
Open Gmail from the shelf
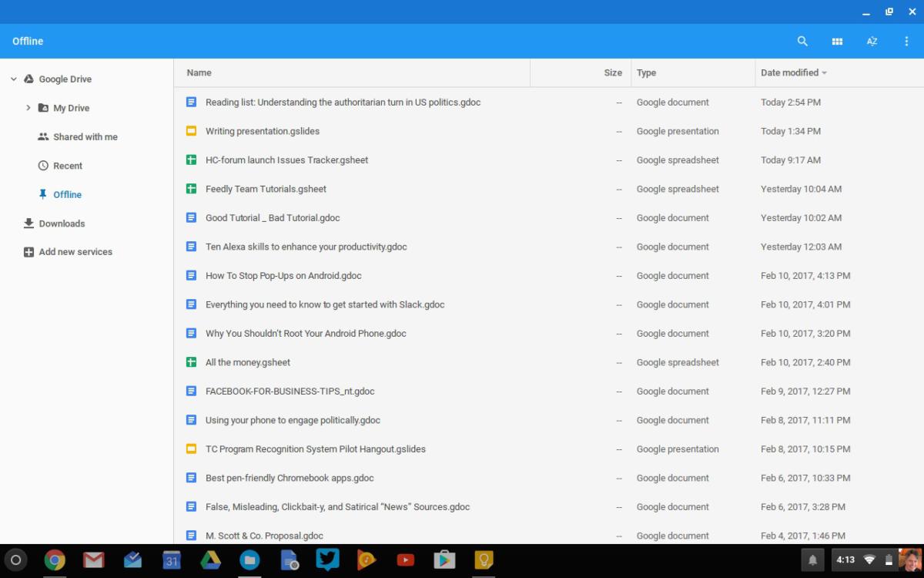click(94, 560)
